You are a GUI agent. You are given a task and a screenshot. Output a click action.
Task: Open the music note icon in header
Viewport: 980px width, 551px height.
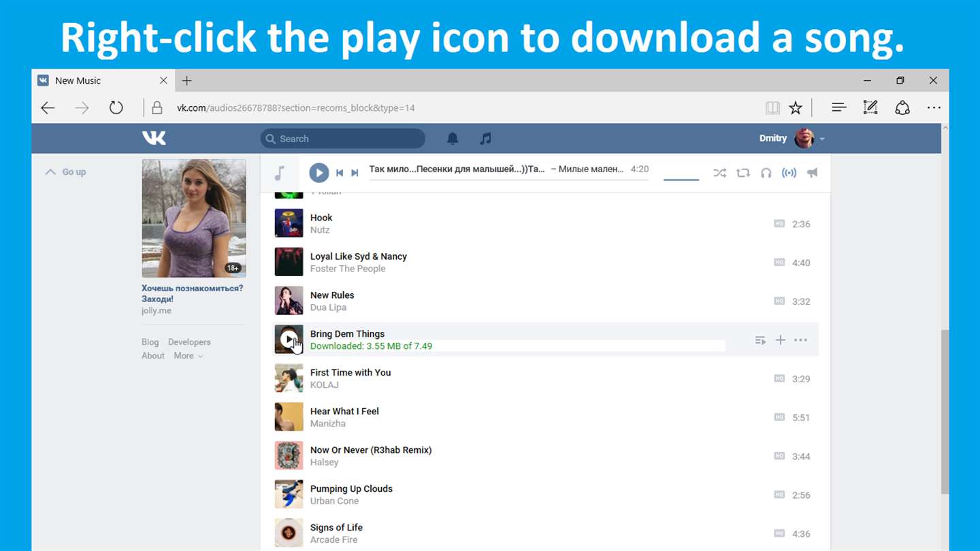tap(485, 139)
